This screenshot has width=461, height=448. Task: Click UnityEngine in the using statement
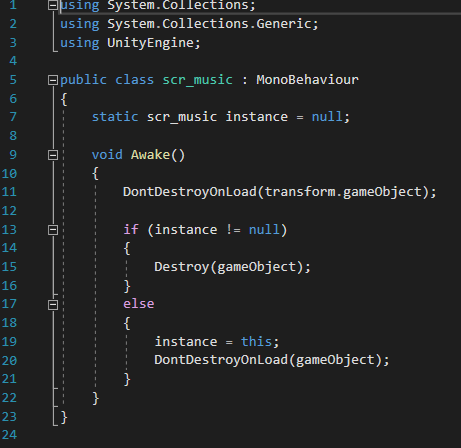pos(150,43)
